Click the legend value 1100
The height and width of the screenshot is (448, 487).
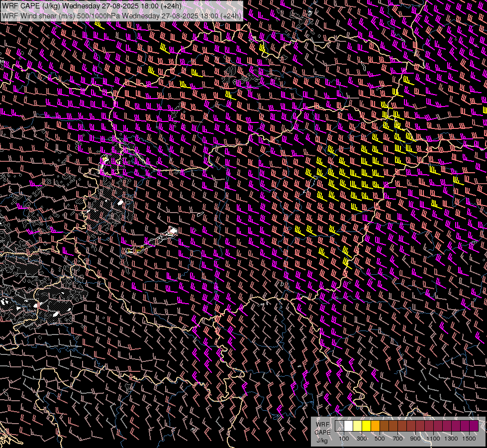point(433,439)
